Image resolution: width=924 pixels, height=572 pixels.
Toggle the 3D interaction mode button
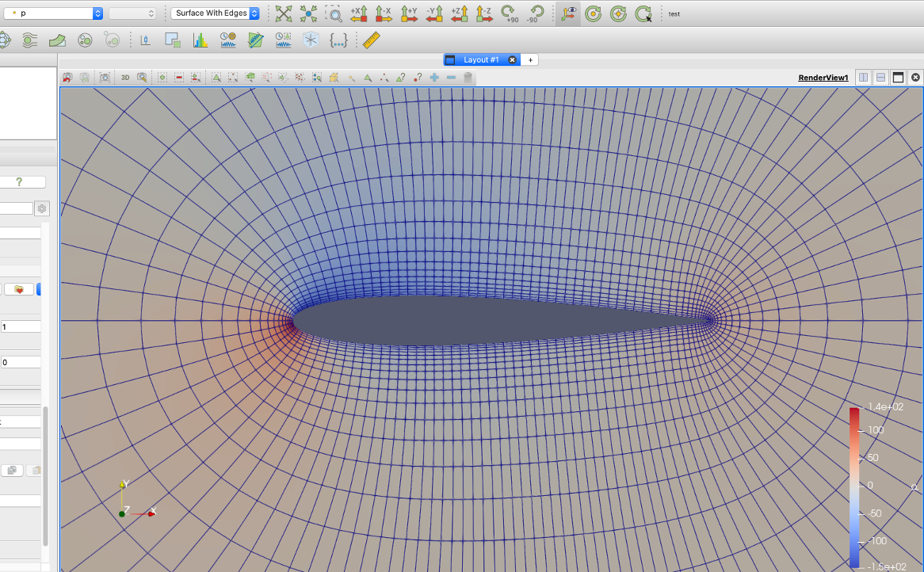point(125,77)
